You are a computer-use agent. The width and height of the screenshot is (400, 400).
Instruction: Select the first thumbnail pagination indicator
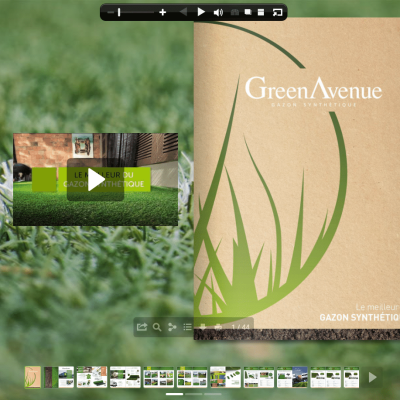[174, 394]
